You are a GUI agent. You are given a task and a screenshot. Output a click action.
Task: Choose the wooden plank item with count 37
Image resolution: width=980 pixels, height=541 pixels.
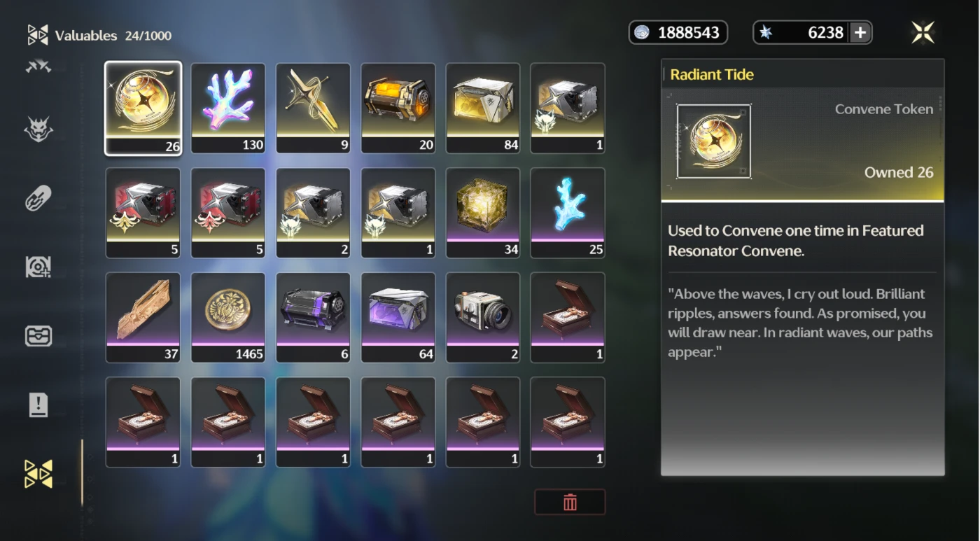pos(143,317)
